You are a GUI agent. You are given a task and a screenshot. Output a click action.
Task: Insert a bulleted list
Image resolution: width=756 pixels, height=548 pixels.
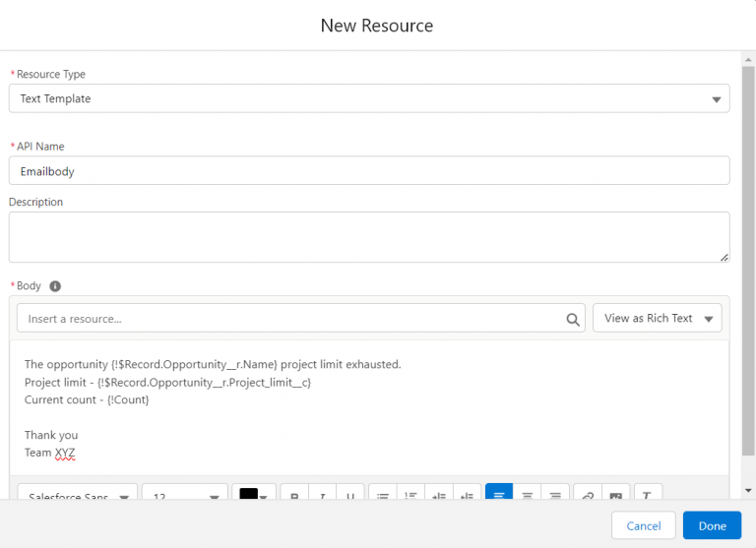[383, 495]
